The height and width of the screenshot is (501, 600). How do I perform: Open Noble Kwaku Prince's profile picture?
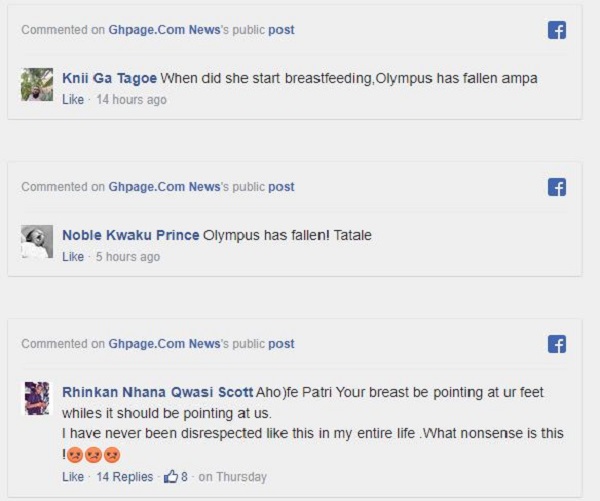(x=37, y=241)
